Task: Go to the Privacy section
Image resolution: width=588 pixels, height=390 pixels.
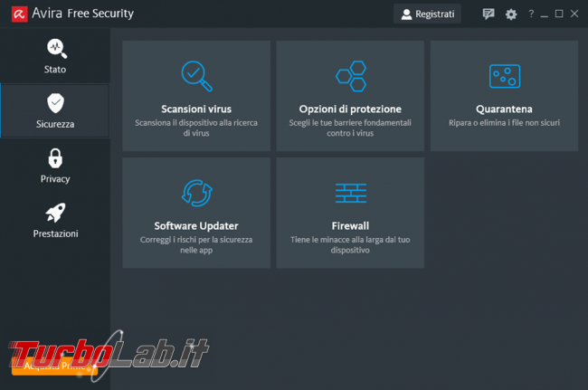Action: [55, 166]
